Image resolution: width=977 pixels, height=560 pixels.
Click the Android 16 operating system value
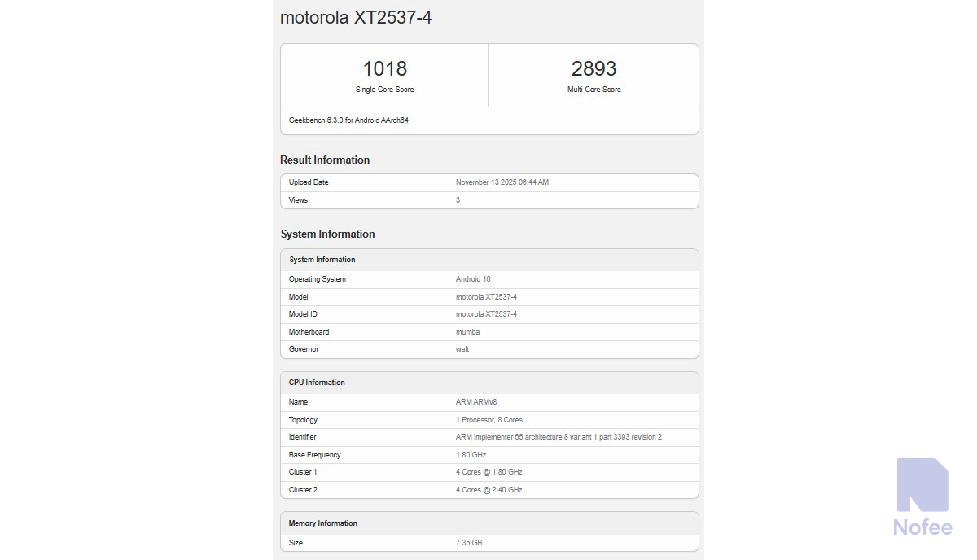(473, 279)
